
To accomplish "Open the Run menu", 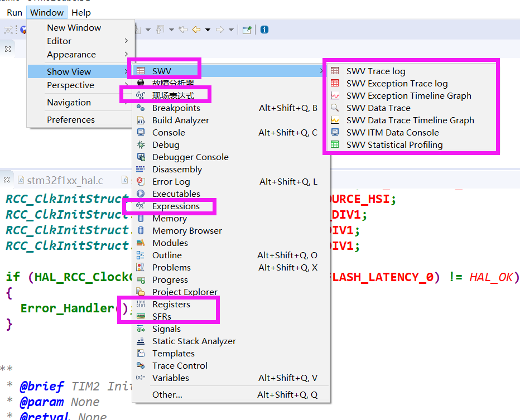I will click(15, 13).
